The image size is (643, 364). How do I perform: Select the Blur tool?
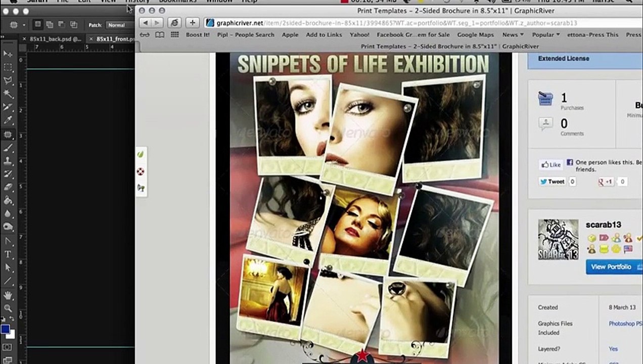8,214
